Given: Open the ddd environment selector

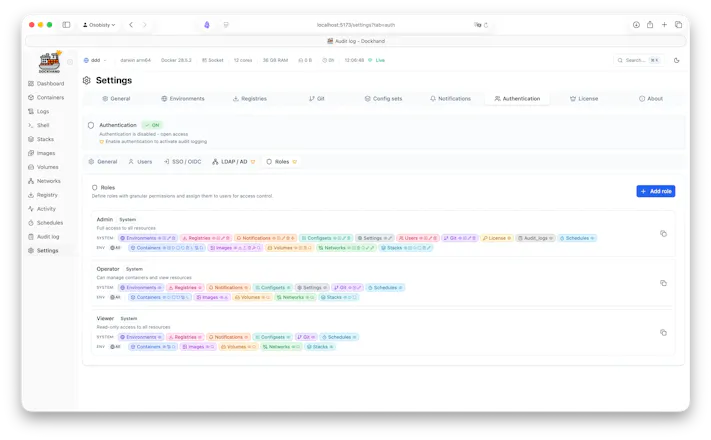Looking at the screenshot, I should 95,60.
